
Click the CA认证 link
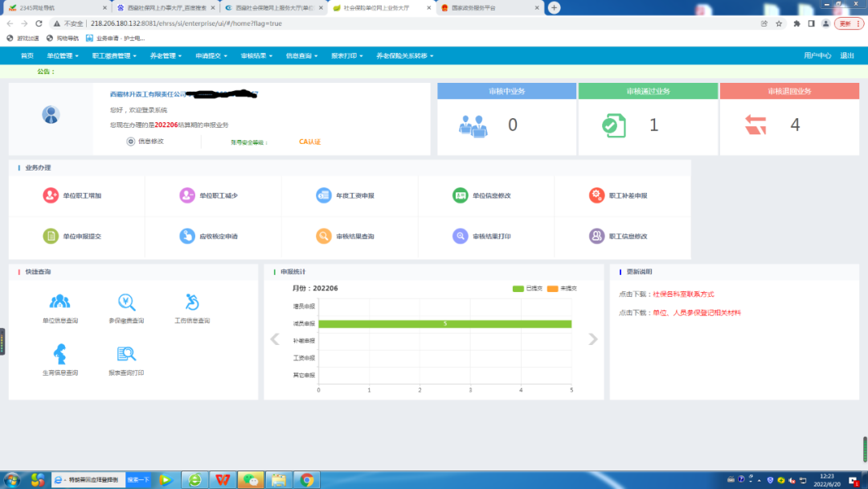coord(309,142)
